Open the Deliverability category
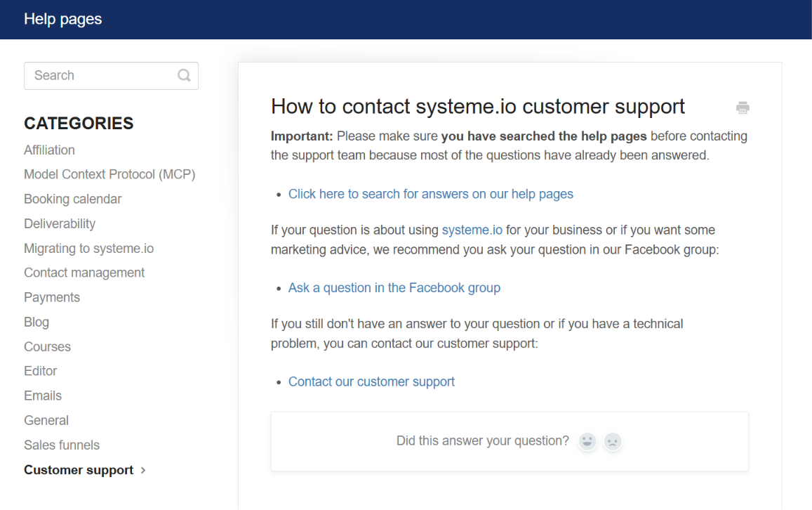Image resolution: width=812 pixels, height=510 pixels. 60,223
